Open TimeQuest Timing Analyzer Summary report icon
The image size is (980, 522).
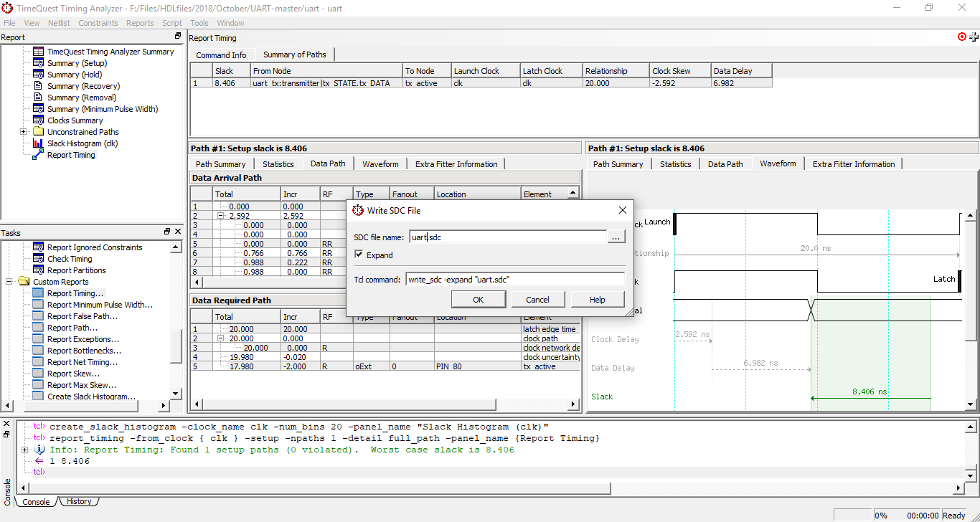[x=38, y=52]
